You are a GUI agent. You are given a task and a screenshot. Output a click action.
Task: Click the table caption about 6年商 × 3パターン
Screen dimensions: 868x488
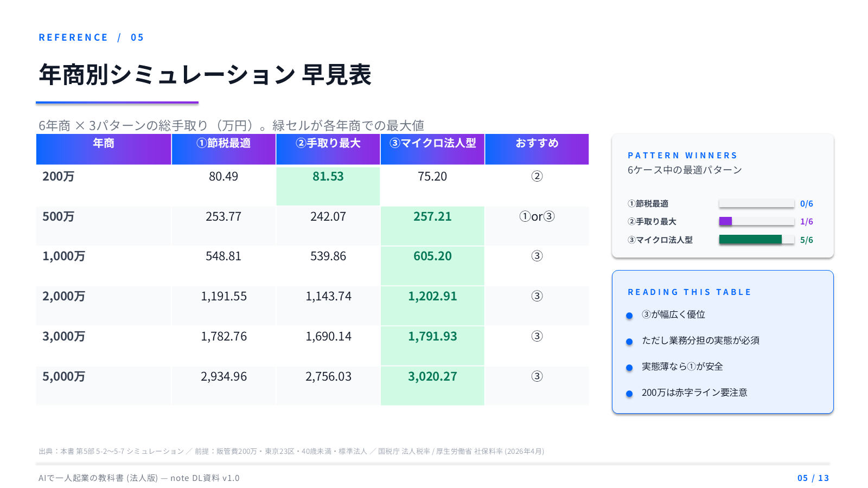231,126
